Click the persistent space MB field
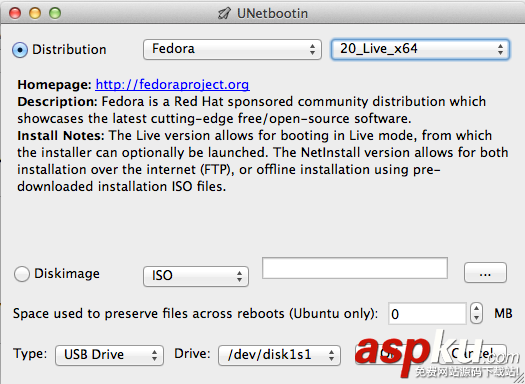Image resolution: width=525 pixels, height=384 pixels. click(x=427, y=314)
